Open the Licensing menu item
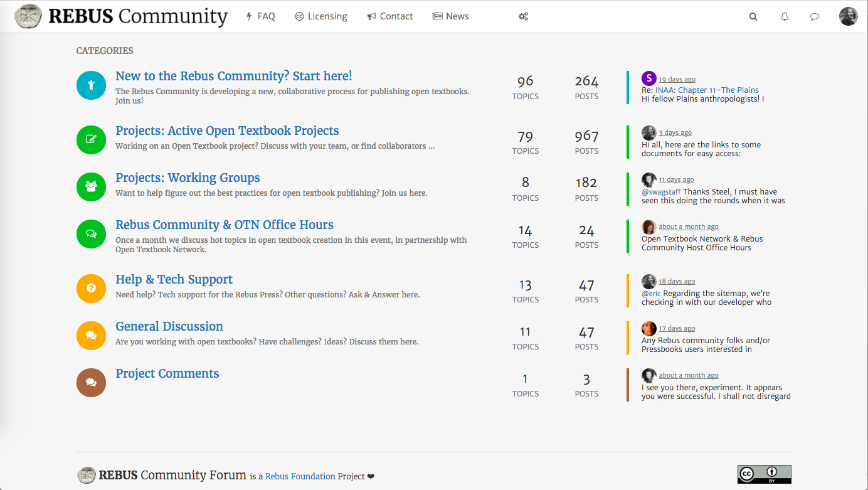The image size is (868, 490). coord(321,16)
